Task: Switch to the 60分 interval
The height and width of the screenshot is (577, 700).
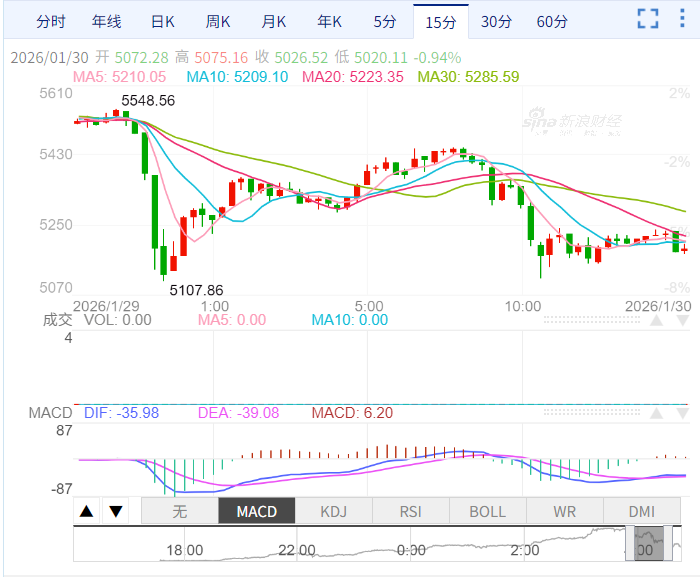Action: click(552, 21)
